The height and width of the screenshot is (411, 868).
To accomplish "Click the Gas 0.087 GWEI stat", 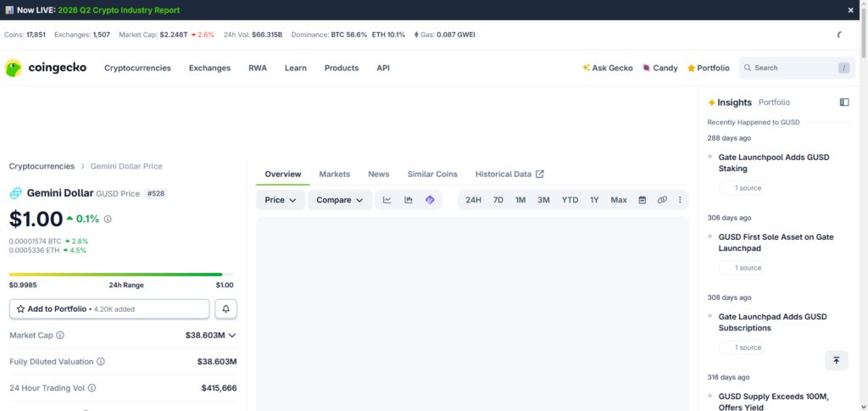I will 444,35.
